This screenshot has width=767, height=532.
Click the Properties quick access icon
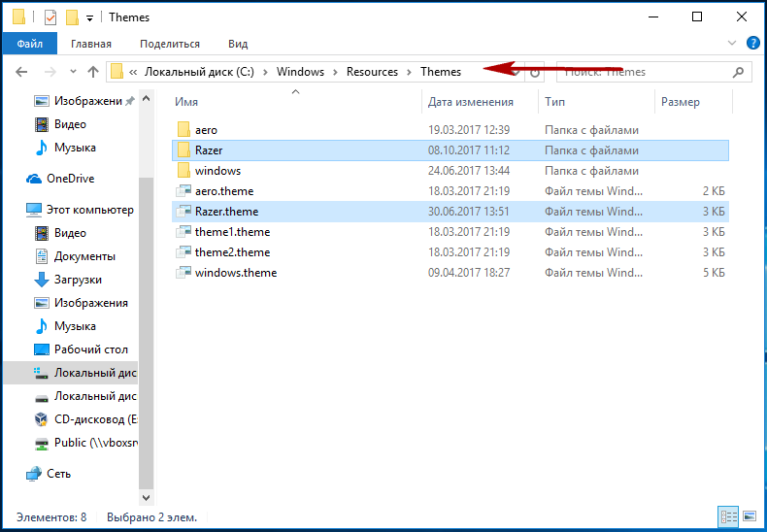[x=50, y=17]
